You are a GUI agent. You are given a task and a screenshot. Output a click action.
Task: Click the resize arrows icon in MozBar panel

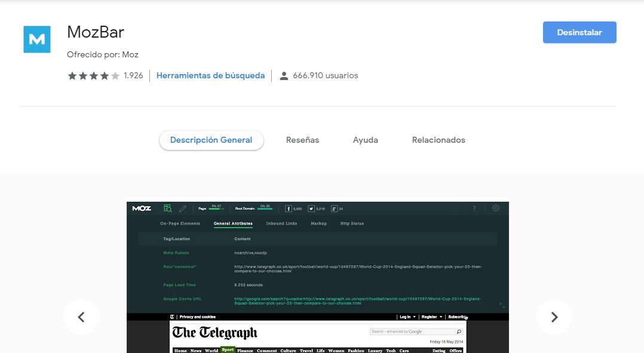502,305
